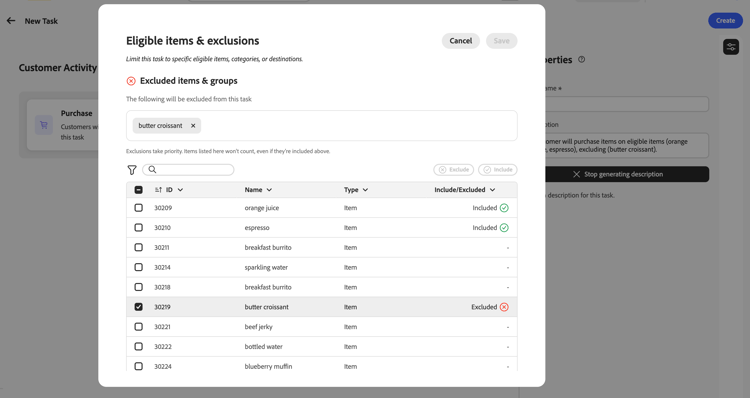The height and width of the screenshot is (398, 750).
Task: Click the red Excluded icon for butter croissant
Action: pyautogui.click(x=504, y=307)
